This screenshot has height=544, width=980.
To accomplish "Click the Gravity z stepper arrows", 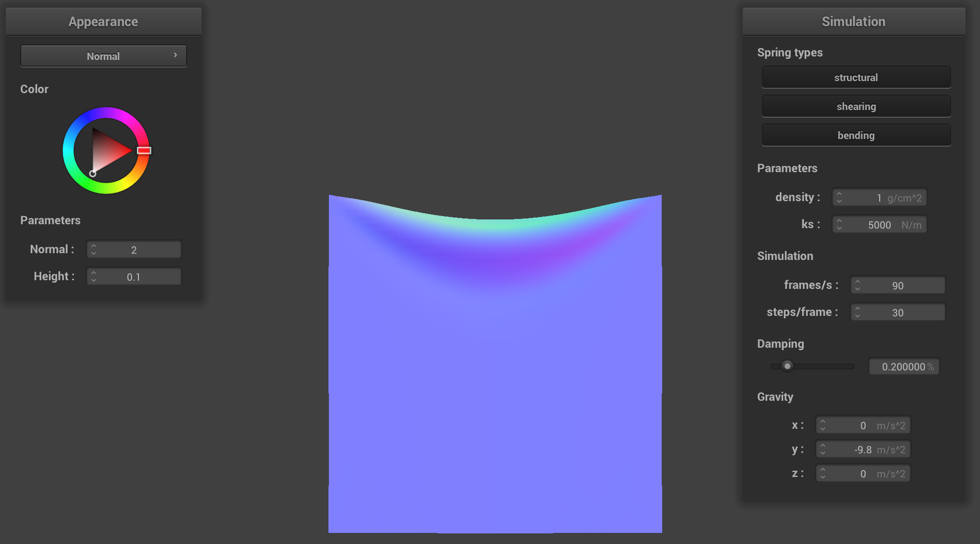I will [823, 474].
